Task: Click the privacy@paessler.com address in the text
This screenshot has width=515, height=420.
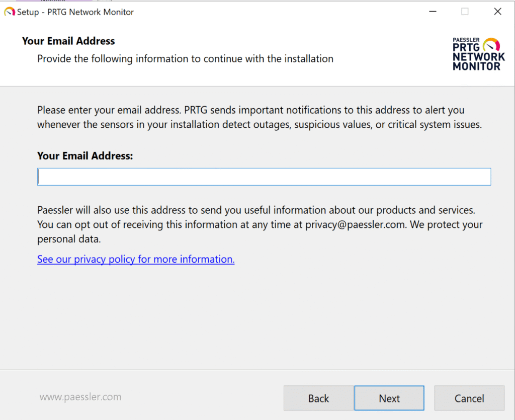Action: 355,224
